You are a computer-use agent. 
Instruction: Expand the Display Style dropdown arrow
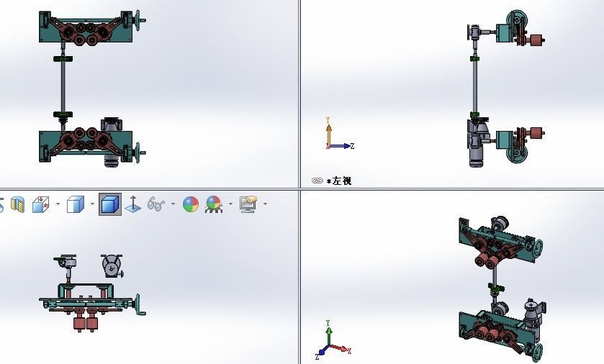(x=92, y=204)
